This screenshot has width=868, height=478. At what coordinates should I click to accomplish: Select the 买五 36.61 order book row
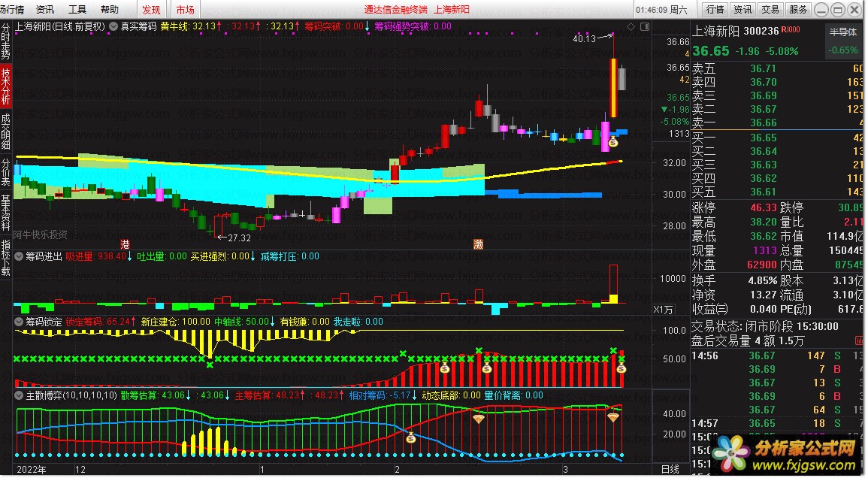coord(777,192)
